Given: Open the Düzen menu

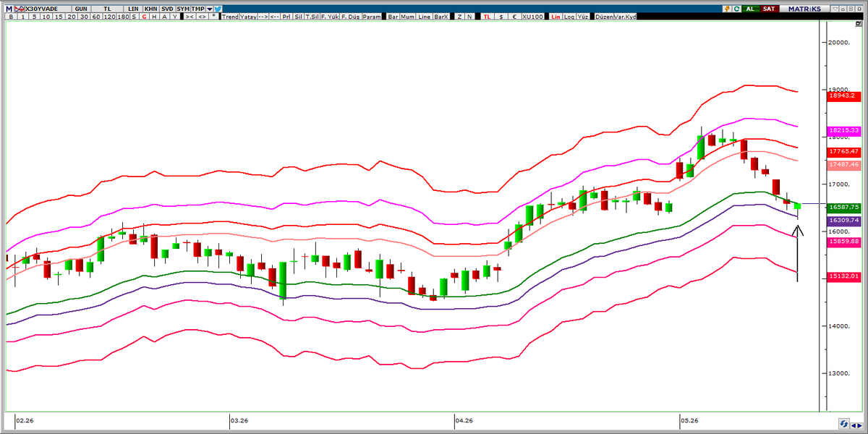Looking at the screenshot, I should (x=604, y=17).
